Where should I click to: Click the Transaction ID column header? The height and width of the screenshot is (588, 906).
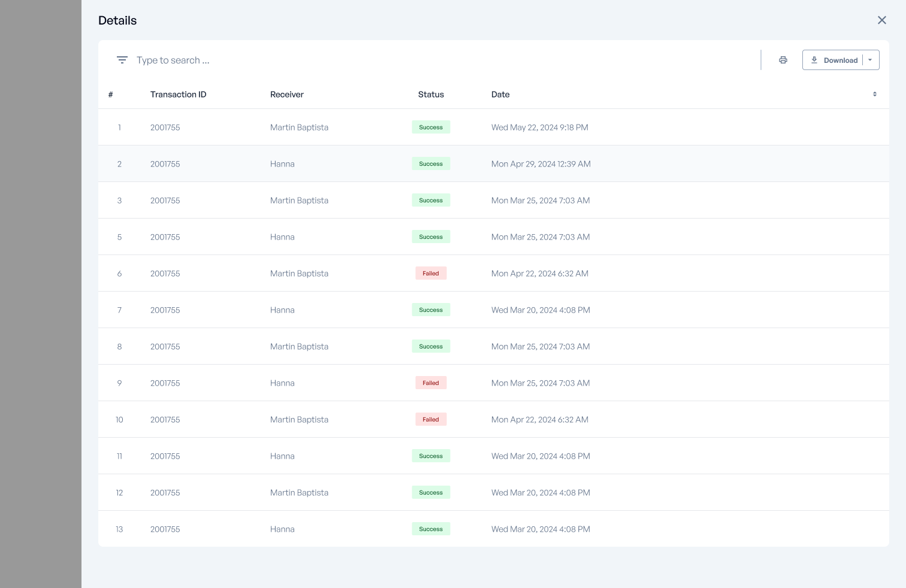178,95
